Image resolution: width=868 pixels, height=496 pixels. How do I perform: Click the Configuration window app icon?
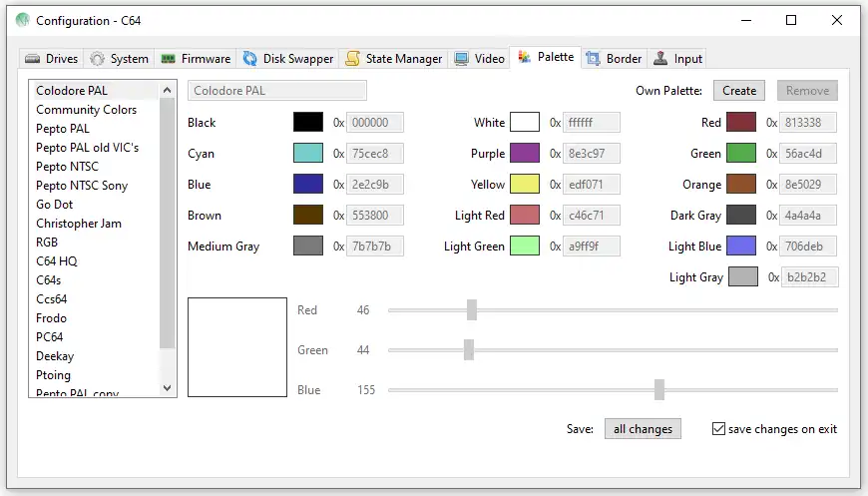[23, 21]
